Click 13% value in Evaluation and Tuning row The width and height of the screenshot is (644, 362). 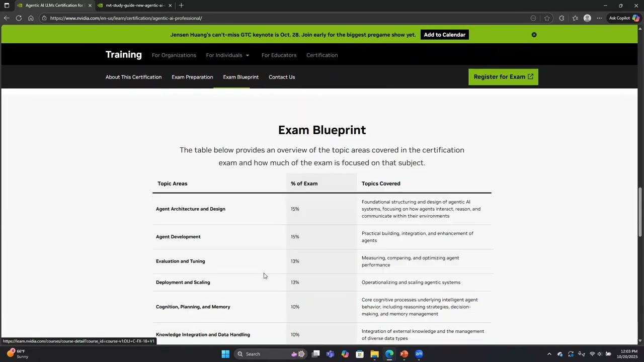coord(295,261)
